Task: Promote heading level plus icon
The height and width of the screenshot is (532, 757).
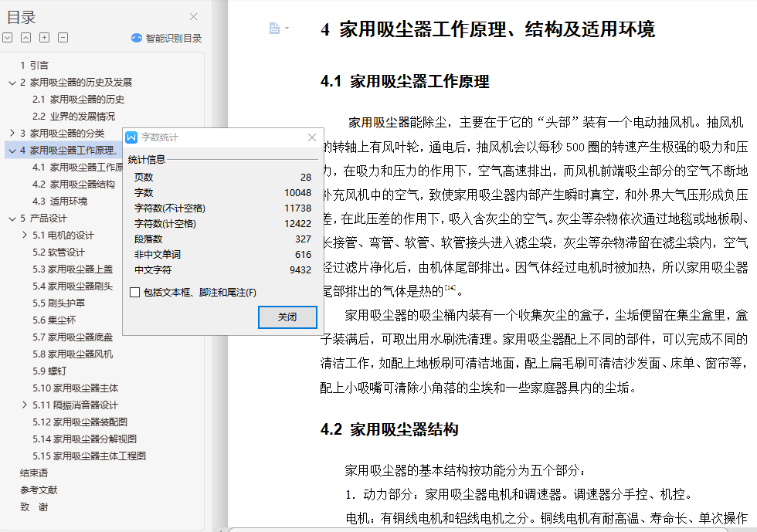Action: 45,38
